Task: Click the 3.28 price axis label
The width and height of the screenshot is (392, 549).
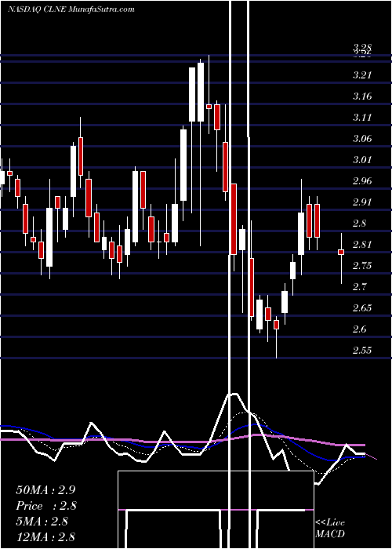Action: [362, 47]
